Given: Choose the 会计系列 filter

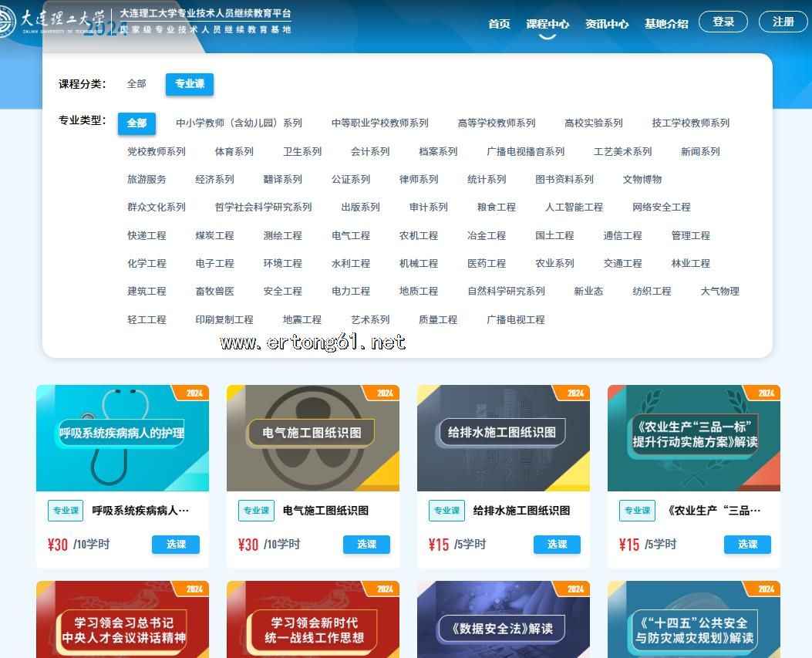Looking at the screenshot, I should 370,152.
